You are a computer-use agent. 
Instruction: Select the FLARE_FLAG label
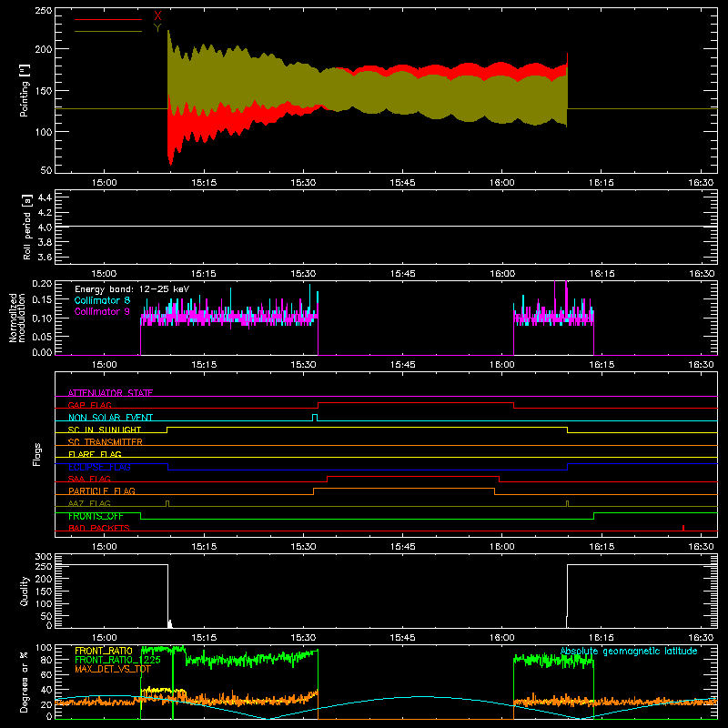tap(95, 454)
